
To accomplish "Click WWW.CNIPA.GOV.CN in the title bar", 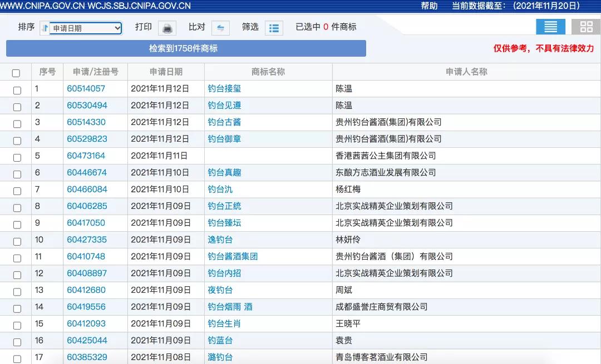I will [41, 6].
